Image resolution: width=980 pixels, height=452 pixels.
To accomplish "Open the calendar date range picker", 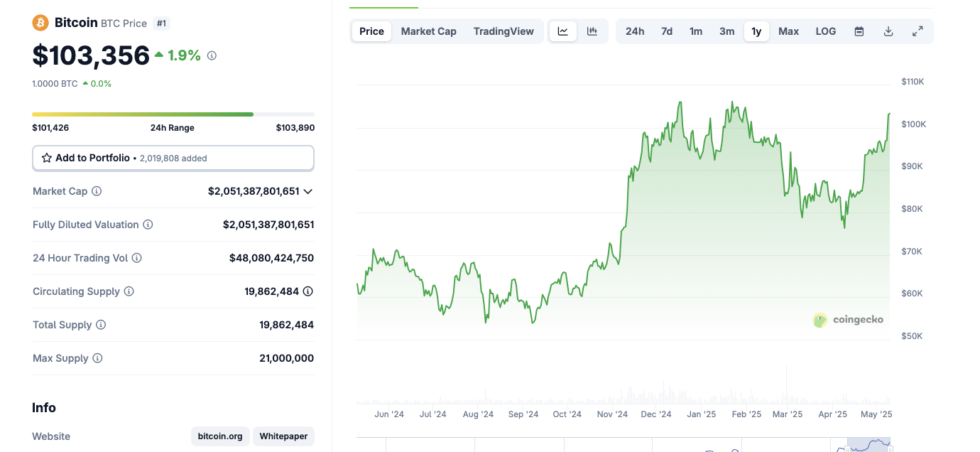I will tap(859, 31).
